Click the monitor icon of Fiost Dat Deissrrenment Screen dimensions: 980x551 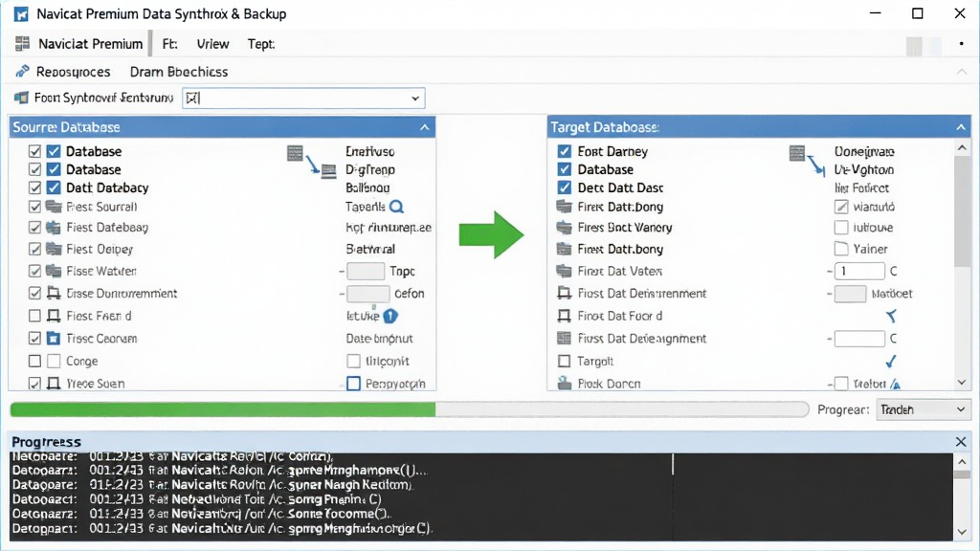[565, 293]
